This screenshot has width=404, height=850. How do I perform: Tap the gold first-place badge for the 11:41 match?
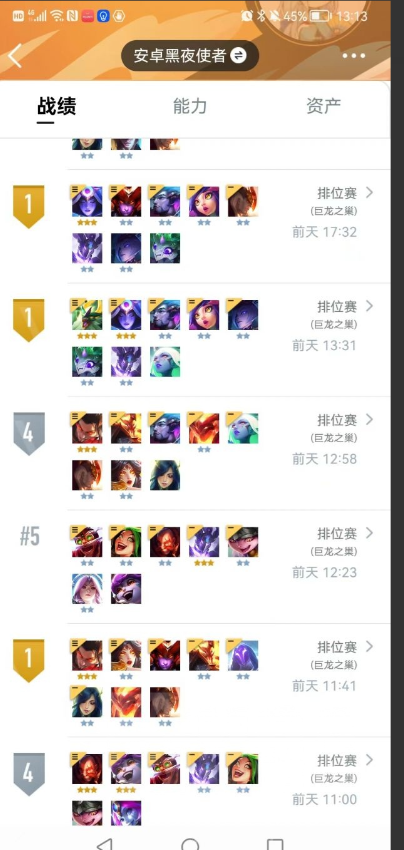pos(28,660)
